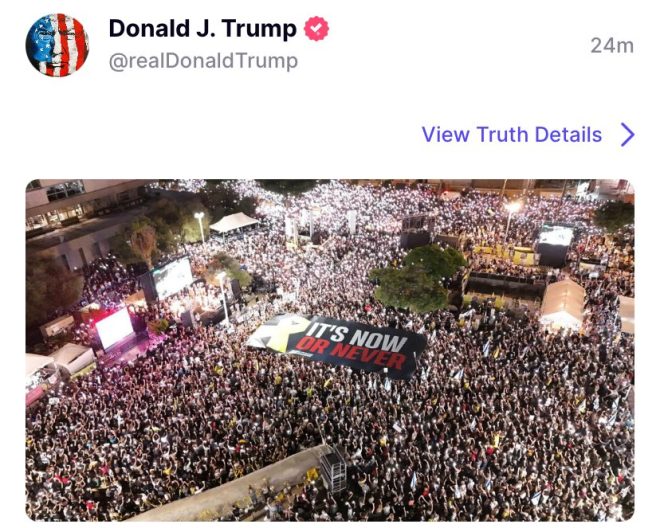Click the chevron arrow beside View Truth Details

628,135
